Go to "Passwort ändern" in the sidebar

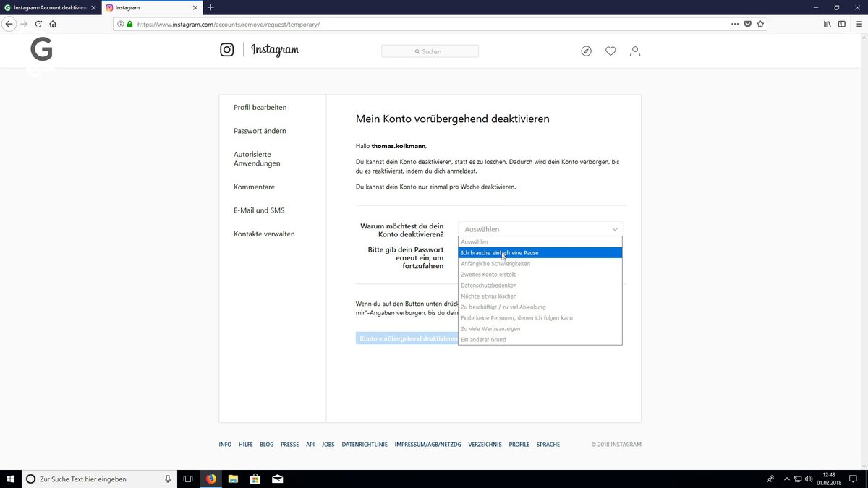point(259,130)
